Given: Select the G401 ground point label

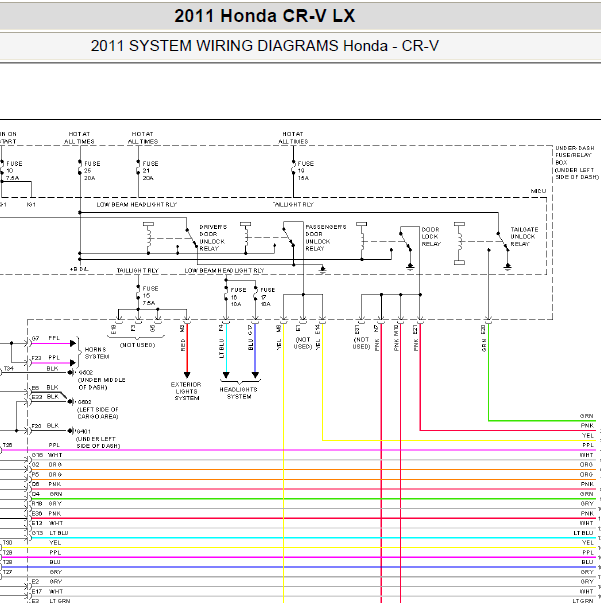Looking at the screenshot, I should click(83, 431).
